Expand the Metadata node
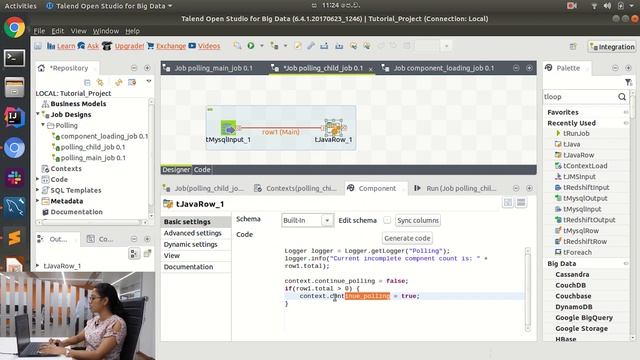 38,201
